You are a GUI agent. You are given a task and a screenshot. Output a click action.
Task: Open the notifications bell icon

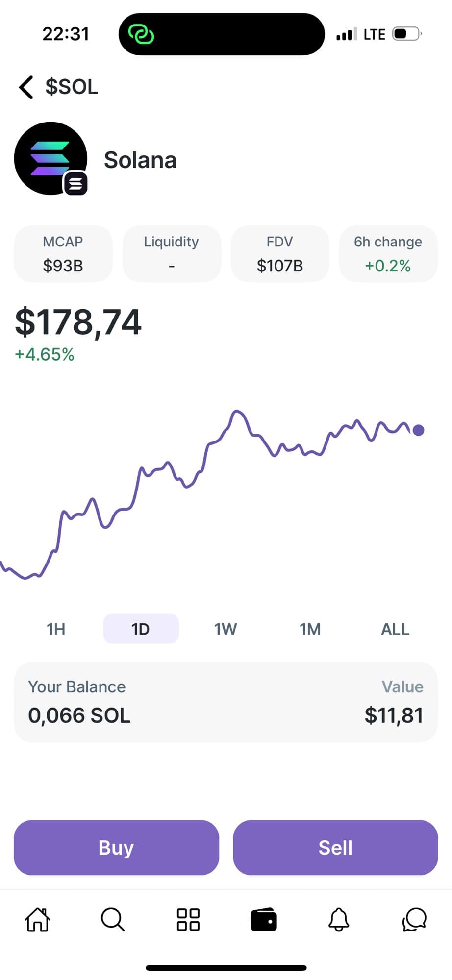(339, 919)
